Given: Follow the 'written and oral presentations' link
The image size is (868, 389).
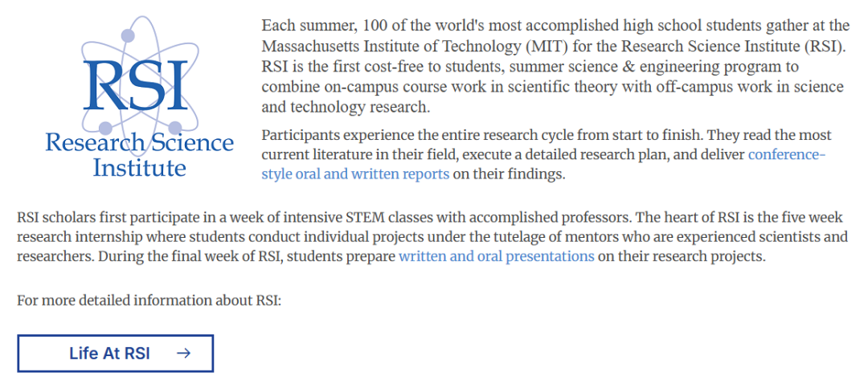Looking at the screenshot, I should click(496, 257).
